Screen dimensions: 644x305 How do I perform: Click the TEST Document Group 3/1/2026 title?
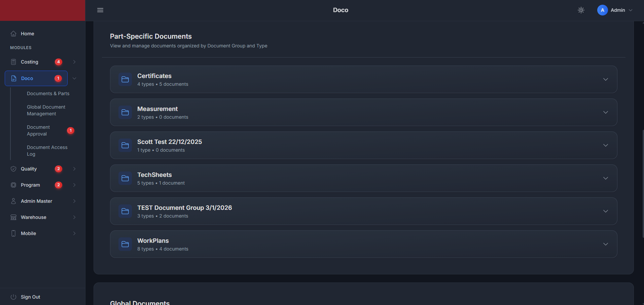pos(185,208)
